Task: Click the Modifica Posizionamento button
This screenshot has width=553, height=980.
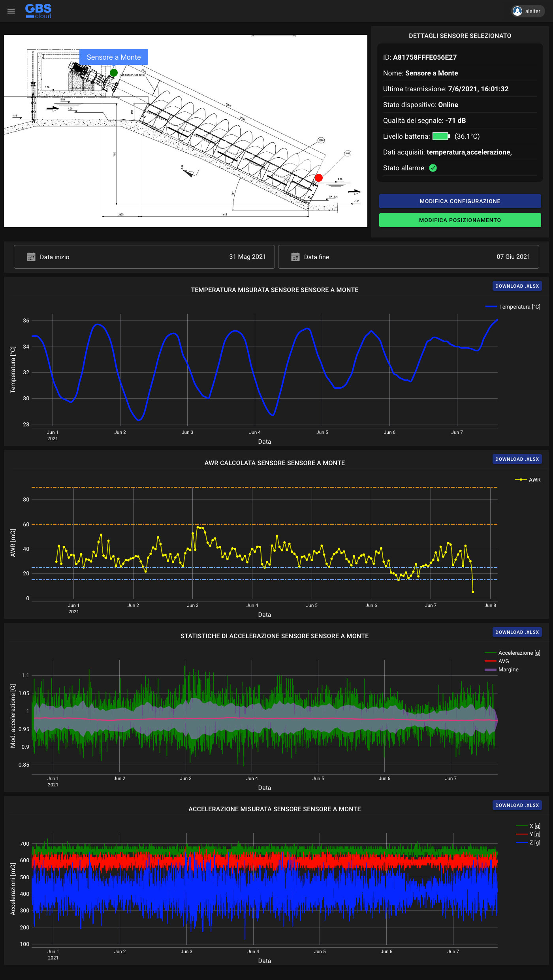Action: click(460, 220)
